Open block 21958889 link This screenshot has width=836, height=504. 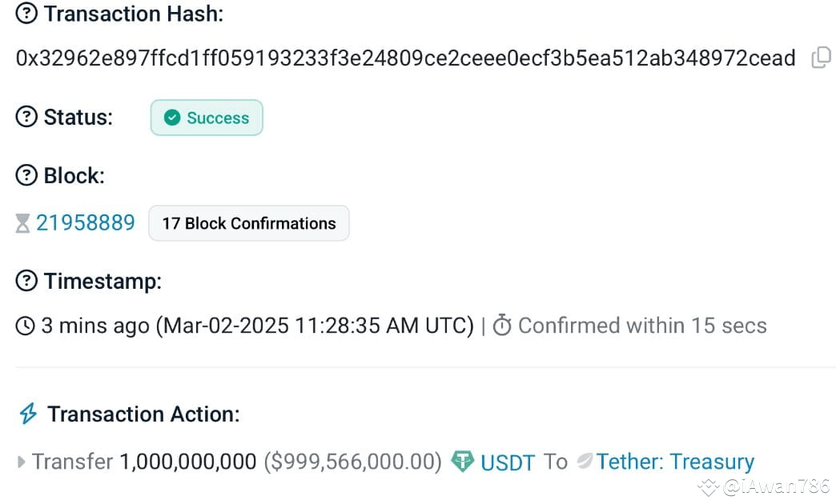coord(86,222)
